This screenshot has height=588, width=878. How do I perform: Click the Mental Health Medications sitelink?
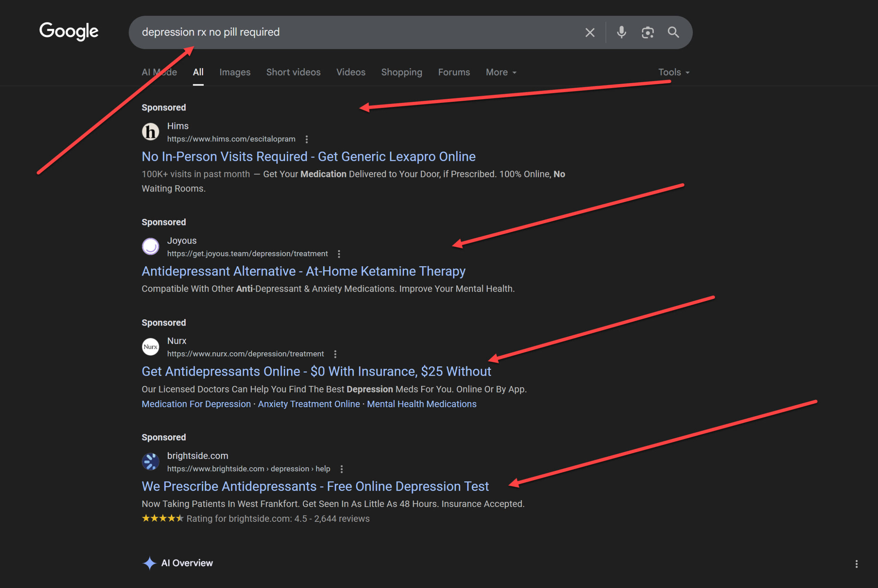(422, 404)
